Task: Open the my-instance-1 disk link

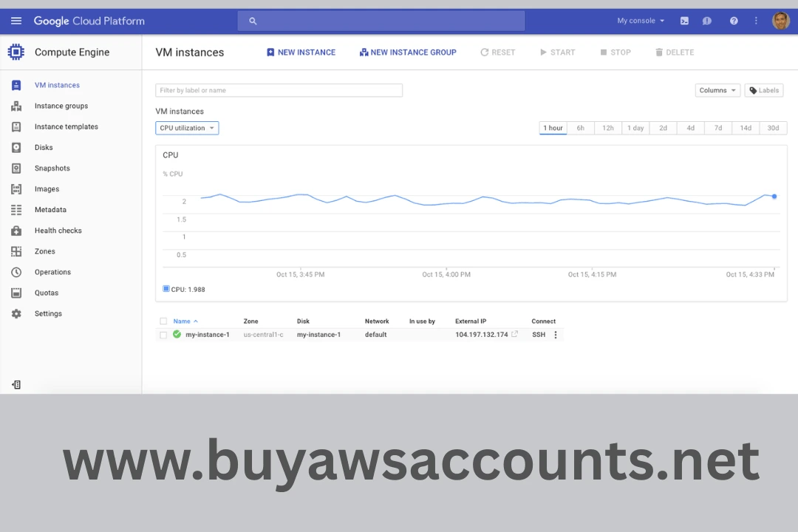Action: [x=318, y=335]
